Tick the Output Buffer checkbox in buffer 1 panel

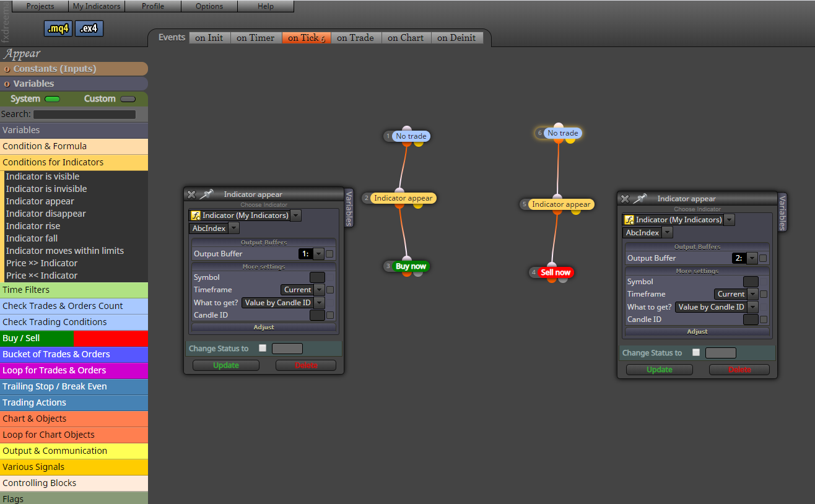329,254
